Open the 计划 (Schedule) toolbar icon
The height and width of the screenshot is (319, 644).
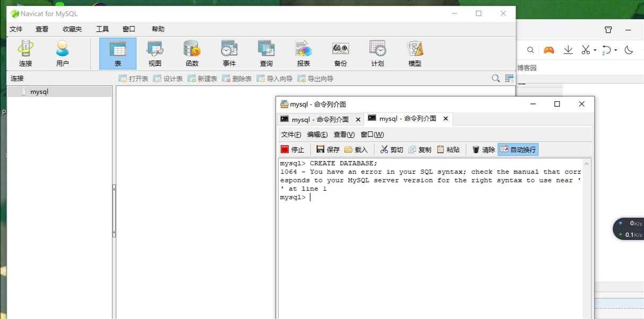(x=378, y=54)
